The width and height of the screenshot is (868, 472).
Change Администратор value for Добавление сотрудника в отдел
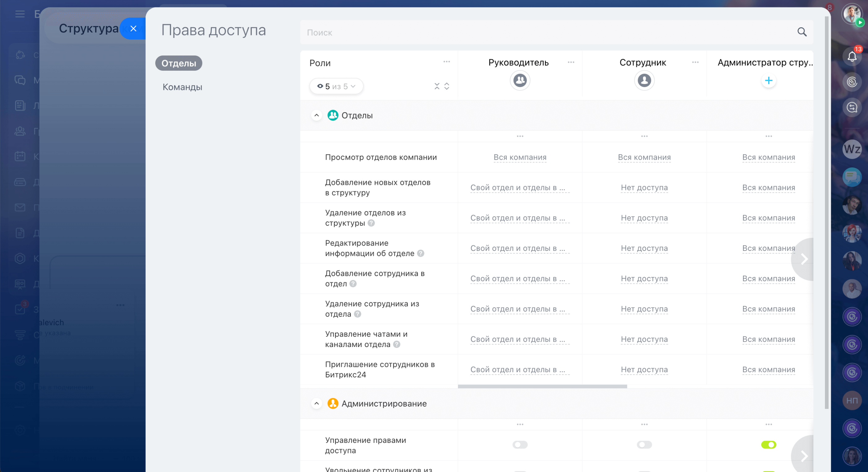point(768,278)
